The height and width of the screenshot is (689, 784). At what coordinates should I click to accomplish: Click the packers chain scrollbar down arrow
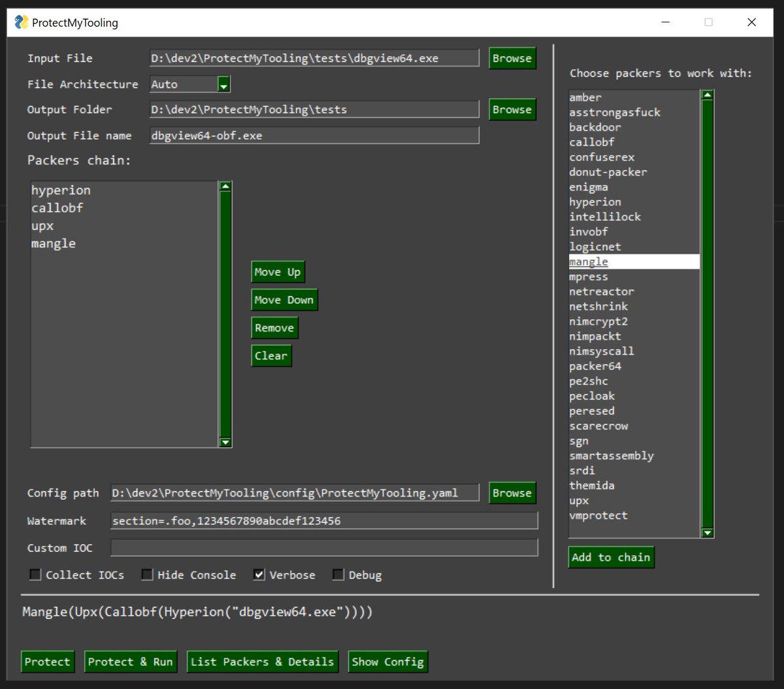point(225,442)
